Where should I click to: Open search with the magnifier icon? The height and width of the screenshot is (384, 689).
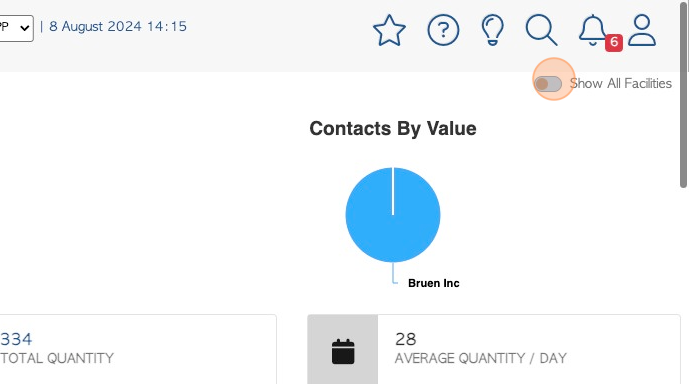(x=541, y=30)
